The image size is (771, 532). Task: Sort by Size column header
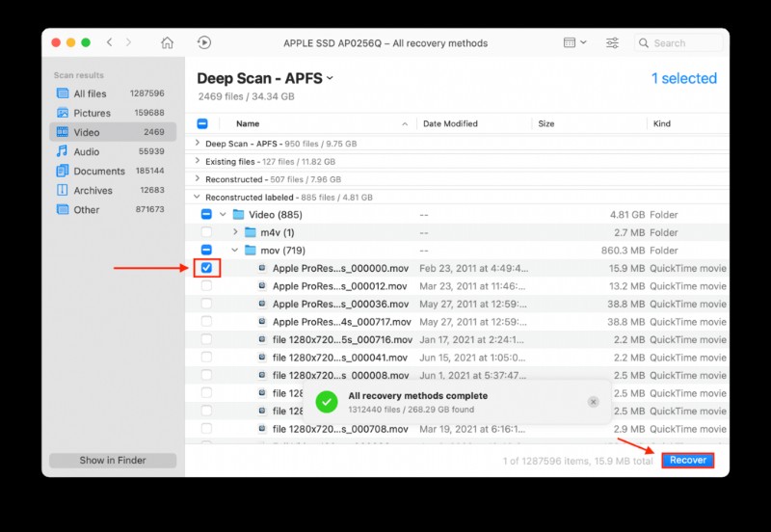point(545,123)
